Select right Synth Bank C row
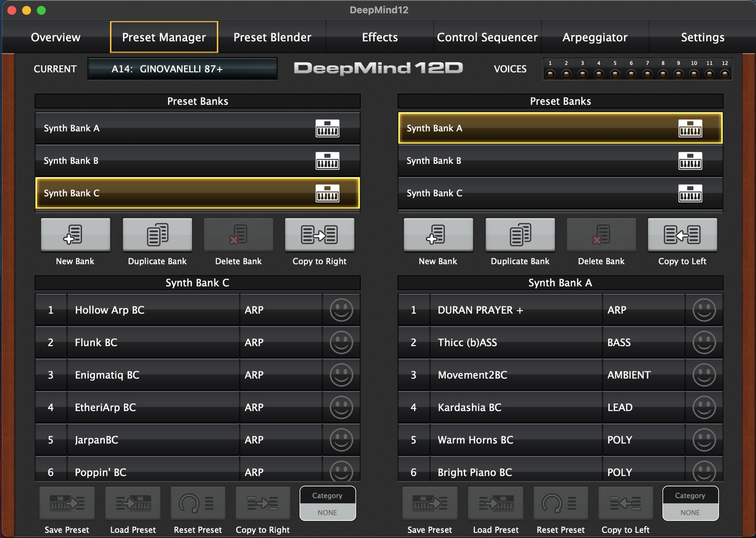The height and width of the screenshot is (538, 756). pos(560,194)
